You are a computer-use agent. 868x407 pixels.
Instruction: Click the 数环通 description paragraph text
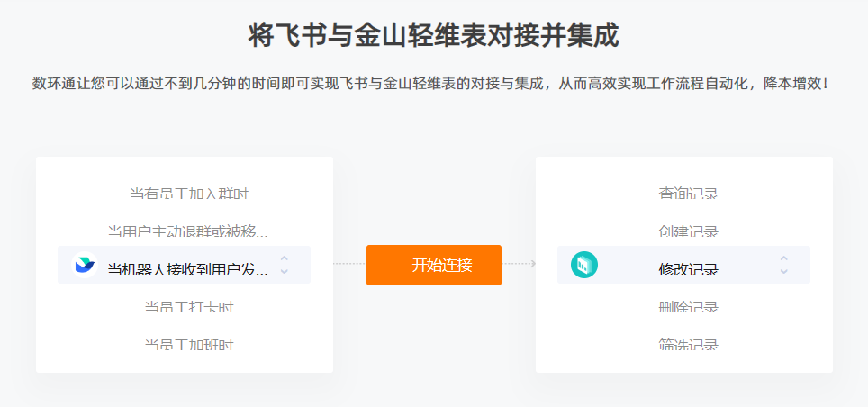tap(431, 84)
